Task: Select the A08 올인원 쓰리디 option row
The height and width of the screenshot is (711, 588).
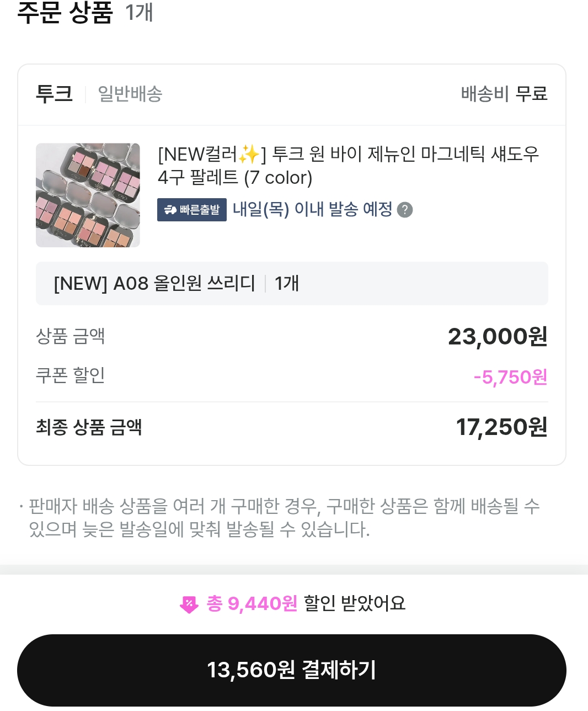Action: [x=291, y=283]
